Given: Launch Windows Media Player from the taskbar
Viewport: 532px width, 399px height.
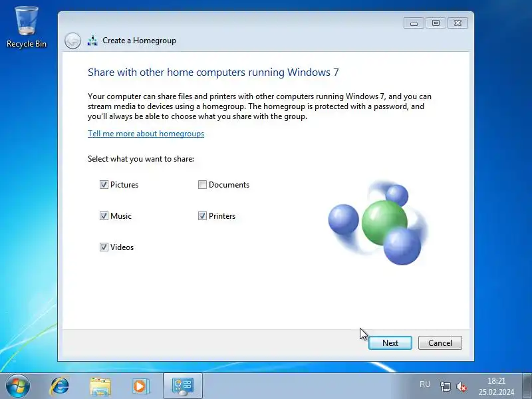Looking at the screenshot, I should (x=140, y=386).
